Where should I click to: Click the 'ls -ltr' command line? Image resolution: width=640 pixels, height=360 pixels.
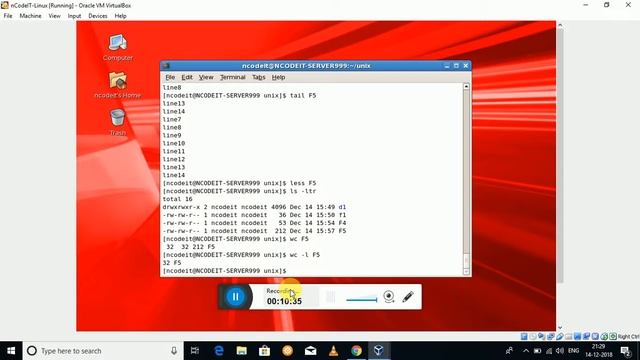(x=239, y=191)
